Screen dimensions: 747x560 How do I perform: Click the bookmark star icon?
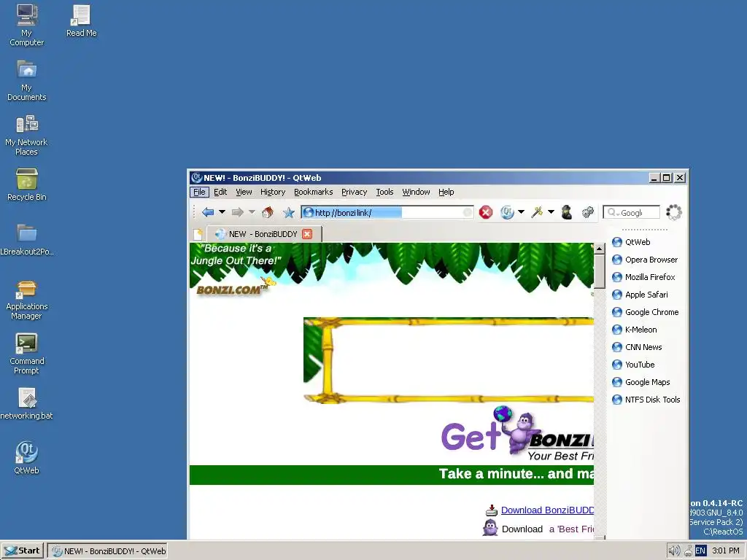click(289, 212)
